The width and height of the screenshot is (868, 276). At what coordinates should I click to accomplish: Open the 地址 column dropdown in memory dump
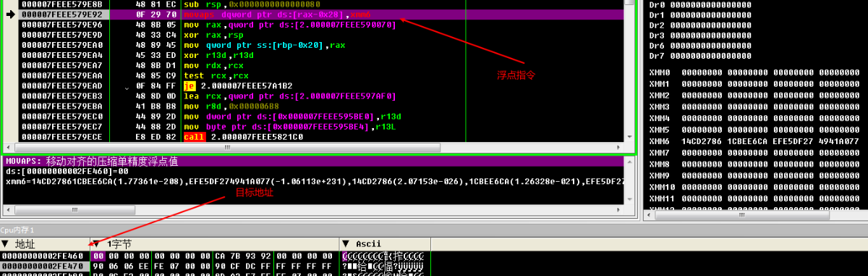coord(6,244)
